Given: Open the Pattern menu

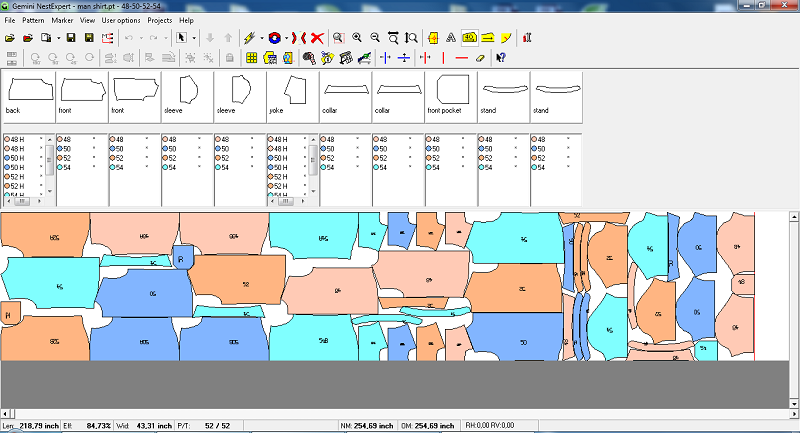Looking at the screenshot, I should tap(33, 20).
